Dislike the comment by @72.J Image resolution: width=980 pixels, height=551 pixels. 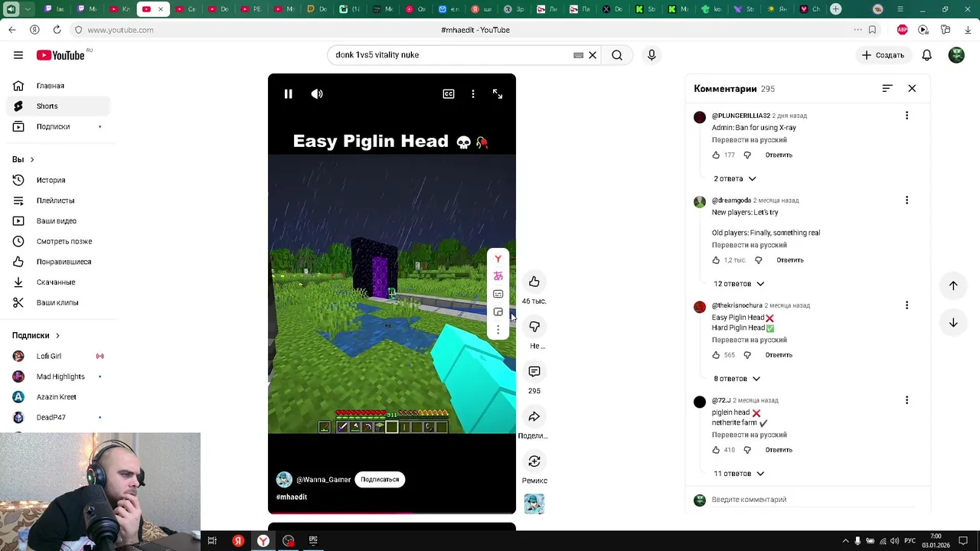748,450
